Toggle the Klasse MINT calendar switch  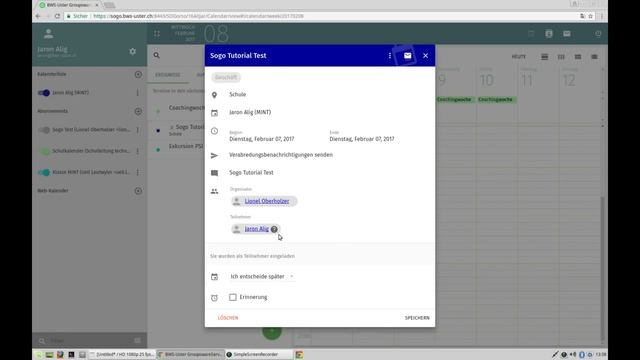point(44,172)
